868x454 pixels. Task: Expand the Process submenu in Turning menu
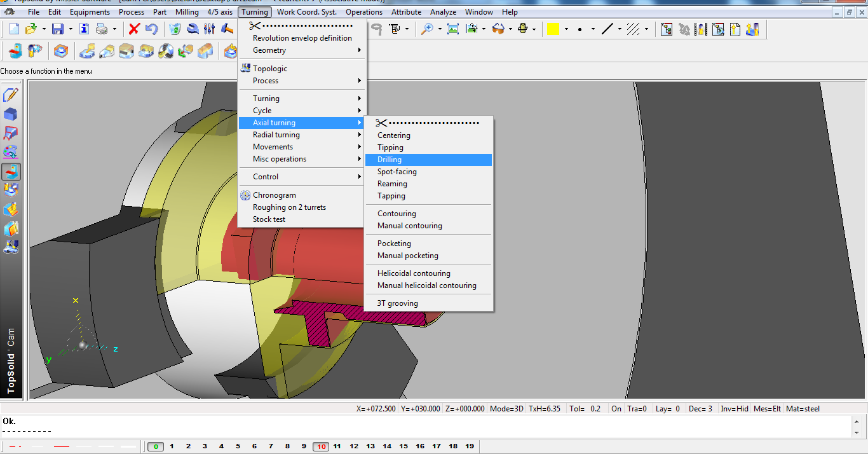(x=302, y=81)
